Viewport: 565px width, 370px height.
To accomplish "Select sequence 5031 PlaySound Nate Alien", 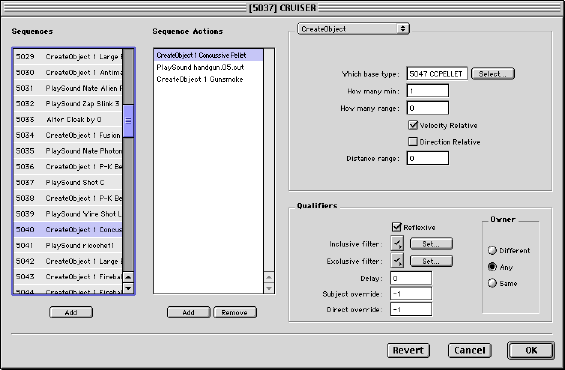I will (68, 88).
